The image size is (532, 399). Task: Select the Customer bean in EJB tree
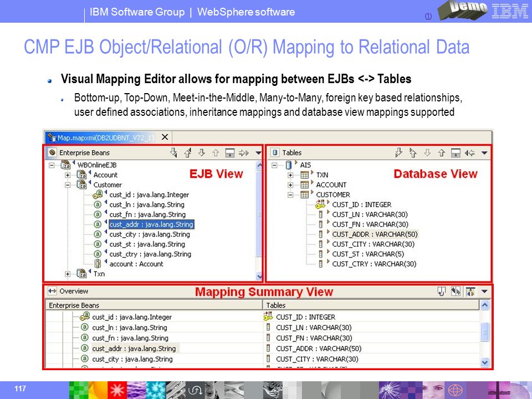(x=108, y=185)
